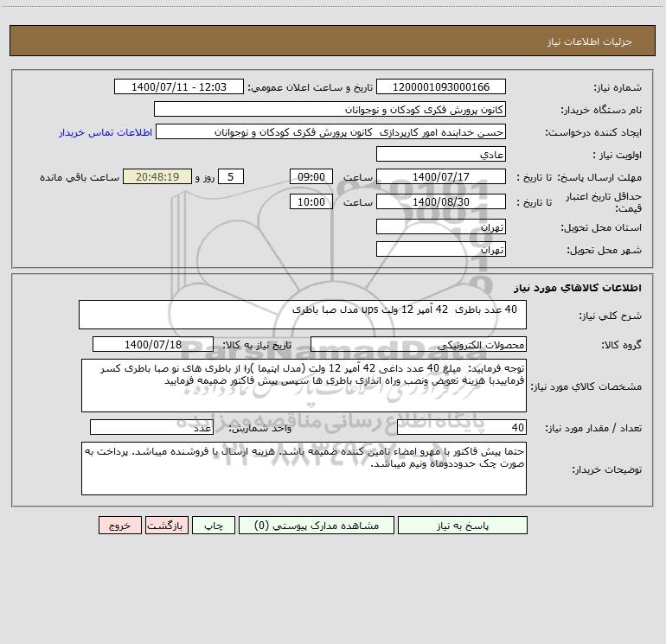Open مشاهده مدارک پیوستی (0) button
Viewport: 666px width, 644px height.
pos(317,525)
